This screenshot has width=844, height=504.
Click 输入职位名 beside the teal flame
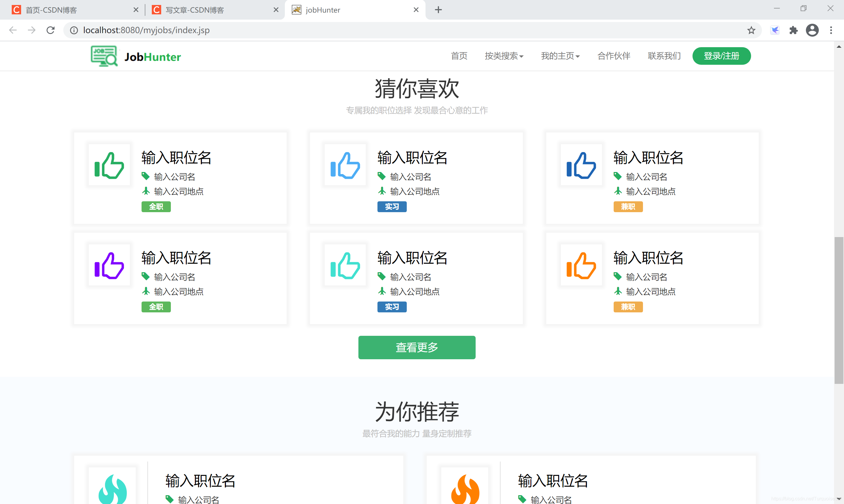tap(200, 481)
